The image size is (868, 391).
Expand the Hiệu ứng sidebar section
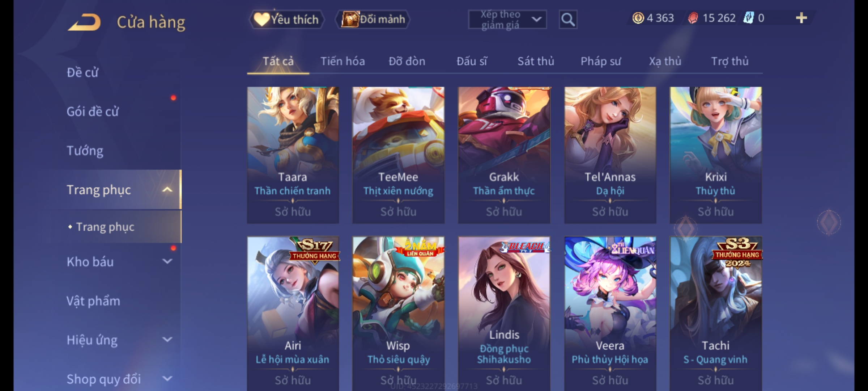coord(167,340)
